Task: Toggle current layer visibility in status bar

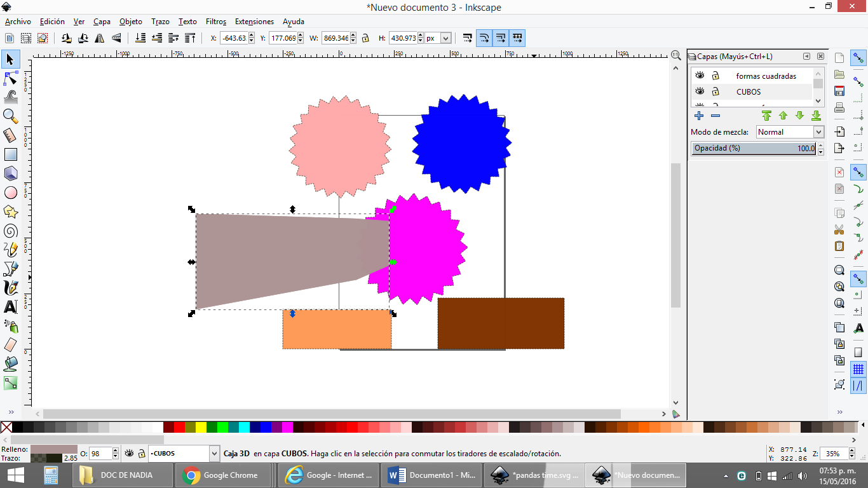Action: (129, 453)
